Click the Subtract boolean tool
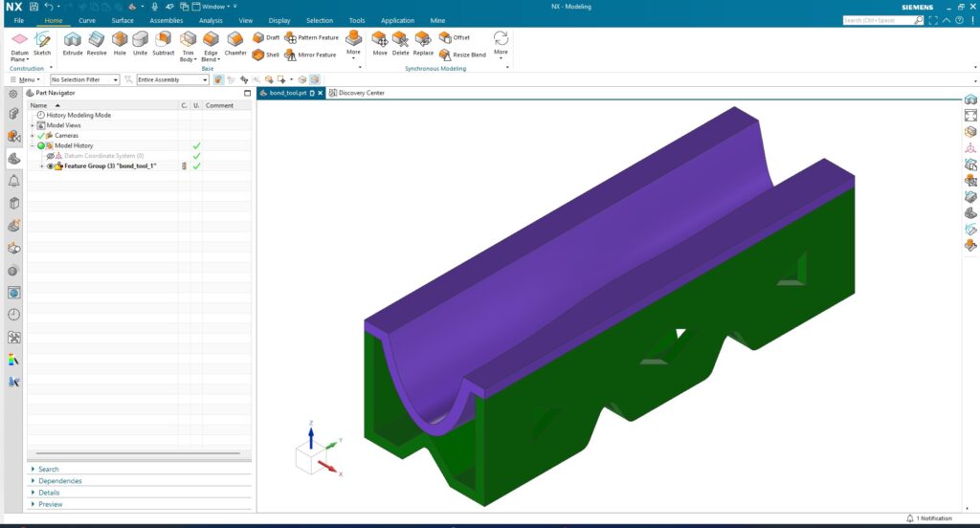This screenshot has height=528, width=980. [164, 42]
